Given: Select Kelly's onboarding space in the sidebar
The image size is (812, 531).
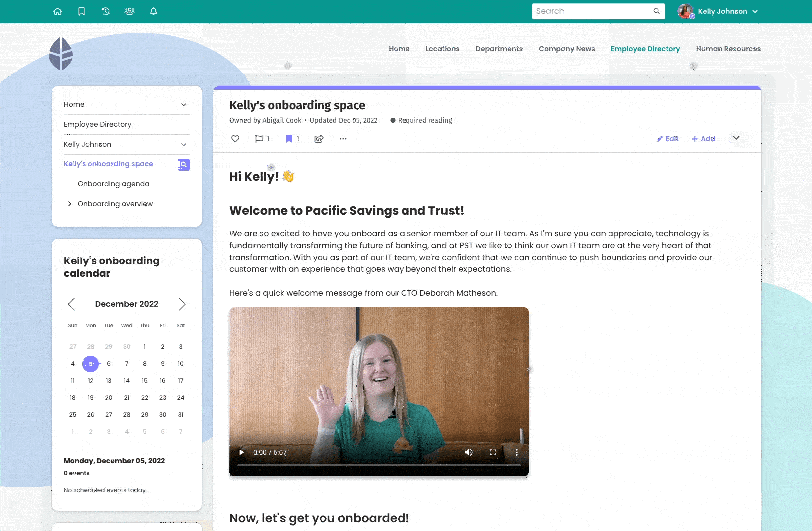Looking at the screenshot, I should (108, 164).
